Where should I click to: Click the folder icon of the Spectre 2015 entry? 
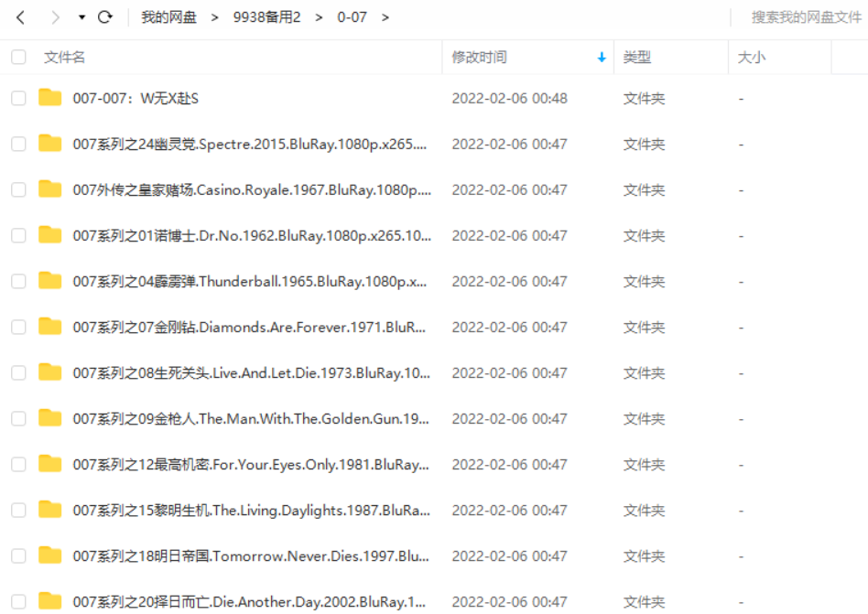[49, 144]
